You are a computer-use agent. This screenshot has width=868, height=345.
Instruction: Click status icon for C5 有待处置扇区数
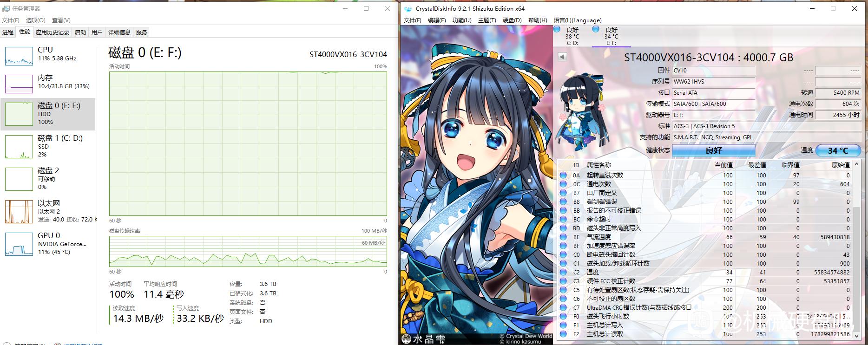563,290
